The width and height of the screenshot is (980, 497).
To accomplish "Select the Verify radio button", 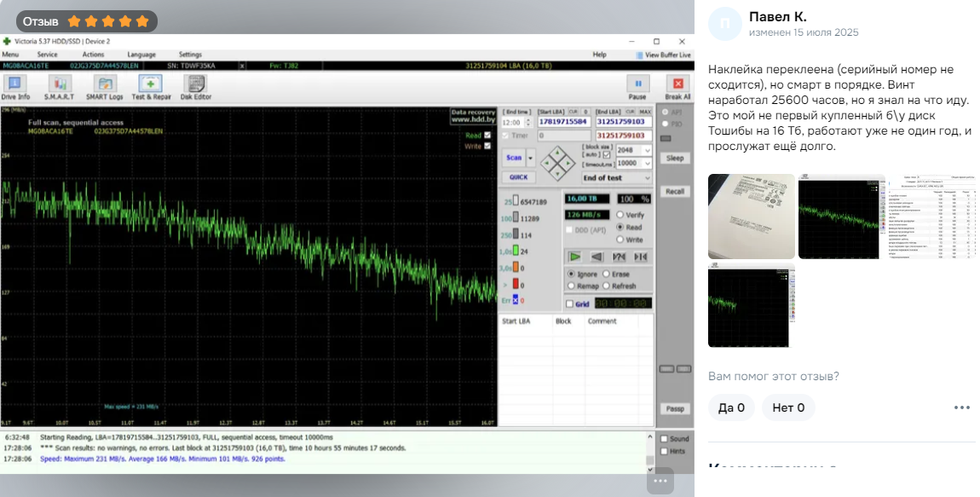I will 620,215.
